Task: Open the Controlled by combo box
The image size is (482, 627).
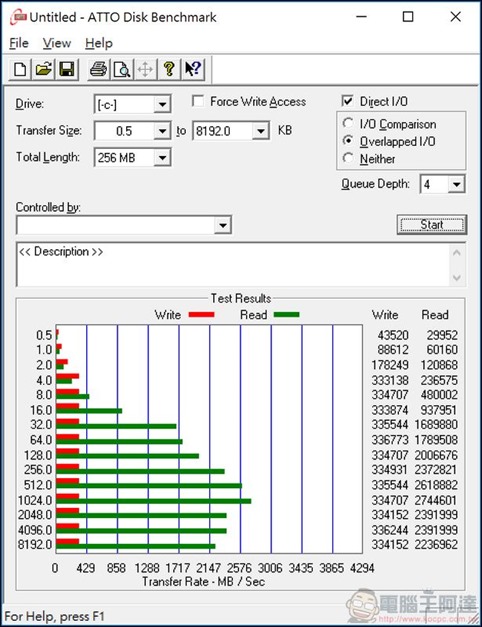Action: click(x=124, y=225)
